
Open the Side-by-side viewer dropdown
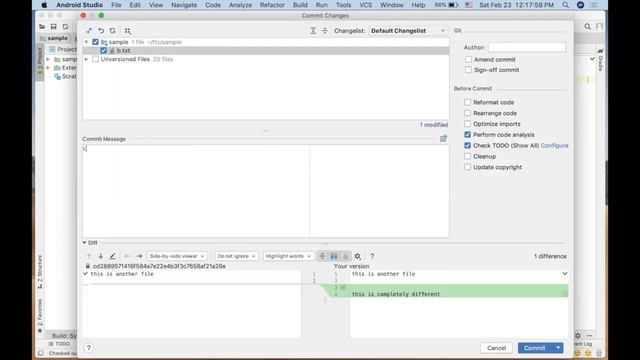click(177, 256)
